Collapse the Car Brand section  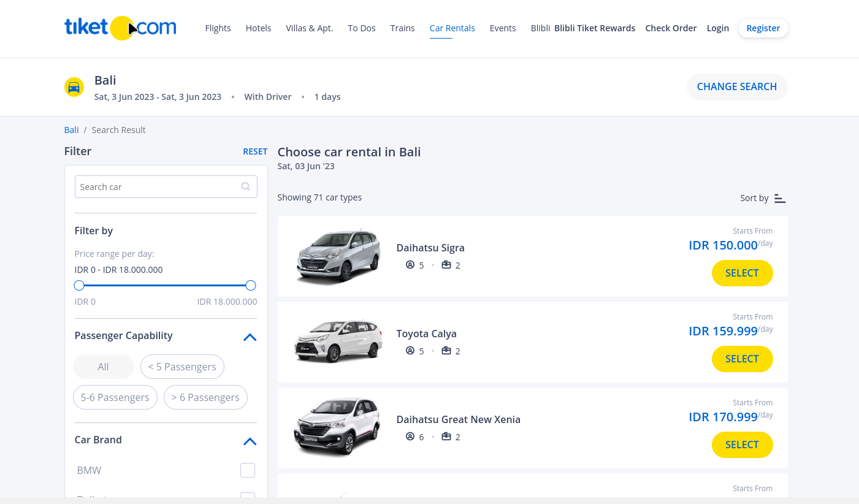250,441
